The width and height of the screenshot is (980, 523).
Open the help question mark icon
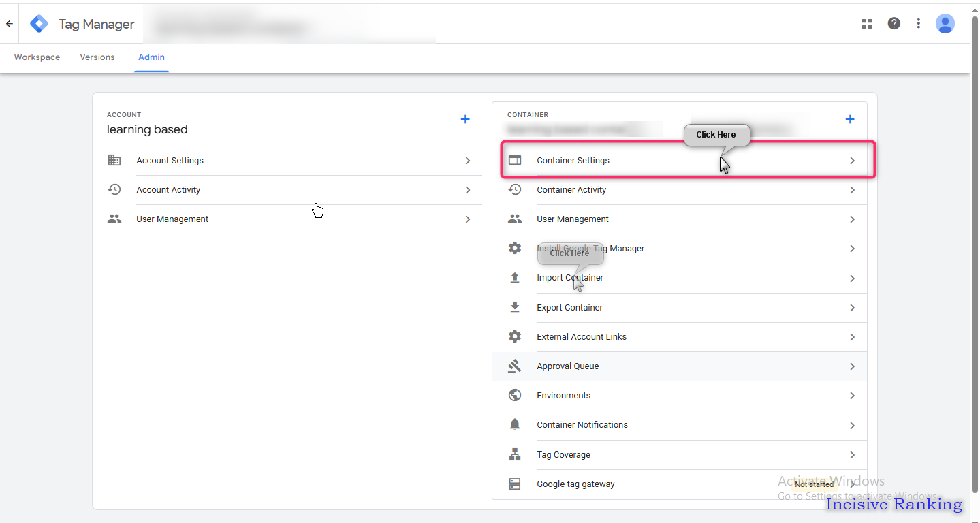[894, 24]
